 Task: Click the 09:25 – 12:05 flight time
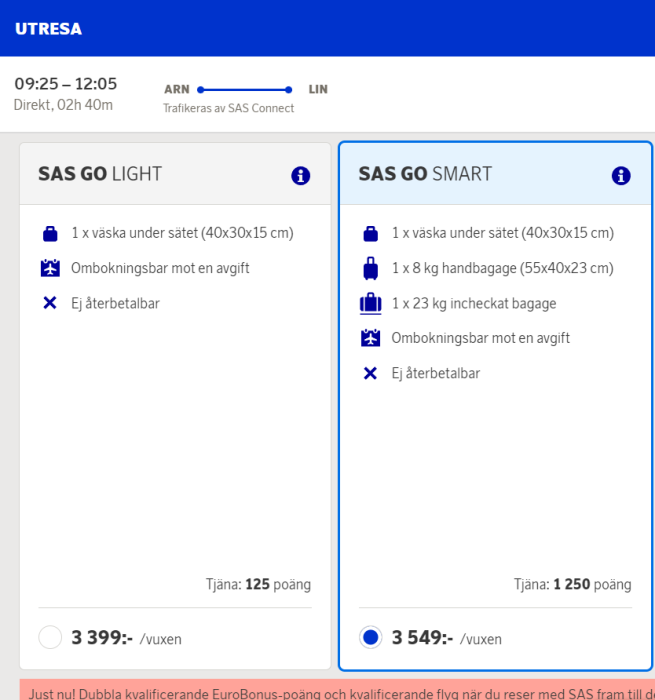(x=65, y=84)
